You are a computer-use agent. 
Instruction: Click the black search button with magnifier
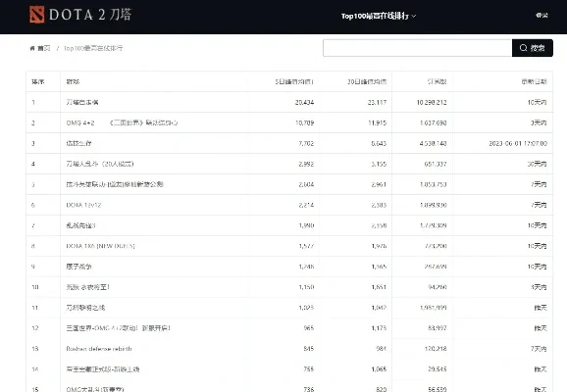533,48
